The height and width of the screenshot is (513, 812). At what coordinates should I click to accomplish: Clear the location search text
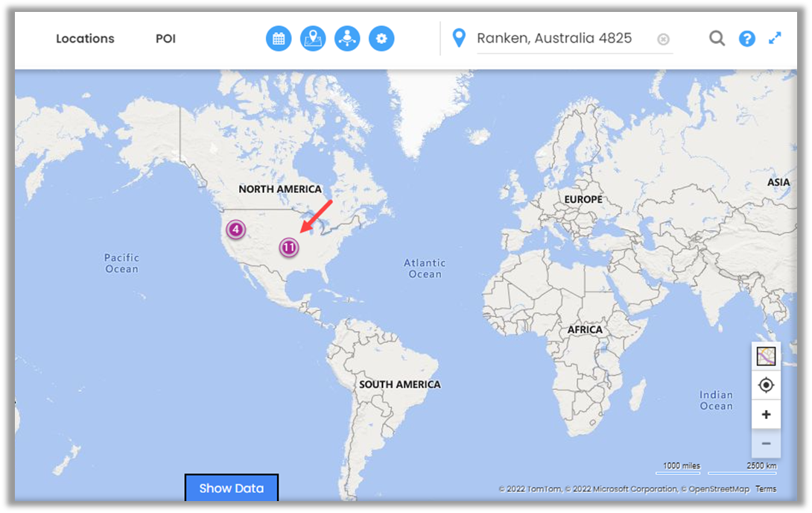(x=663, y=40)
